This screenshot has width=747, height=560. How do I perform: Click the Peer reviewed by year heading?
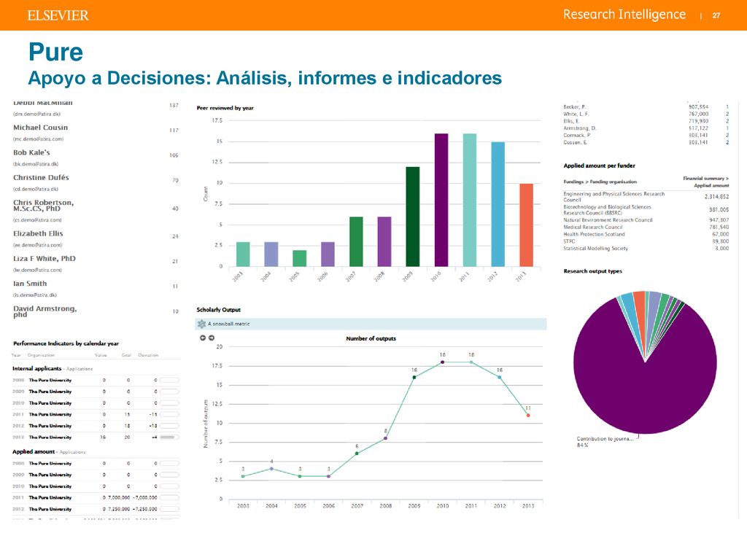(225, 108)
